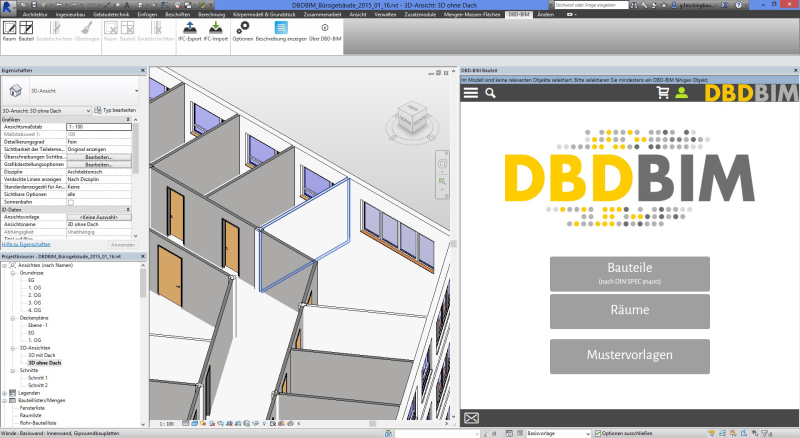Screen dimensions: 800x438
Task: Click Bearbeiten for Grafikdarstellungsoptionen
Action: pyautogui.click(x=98, y=164)
